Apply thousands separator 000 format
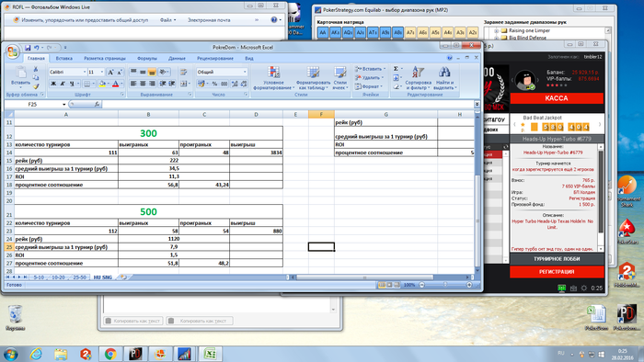The height and width of the screenshot is (362, 644). (224, 84)
